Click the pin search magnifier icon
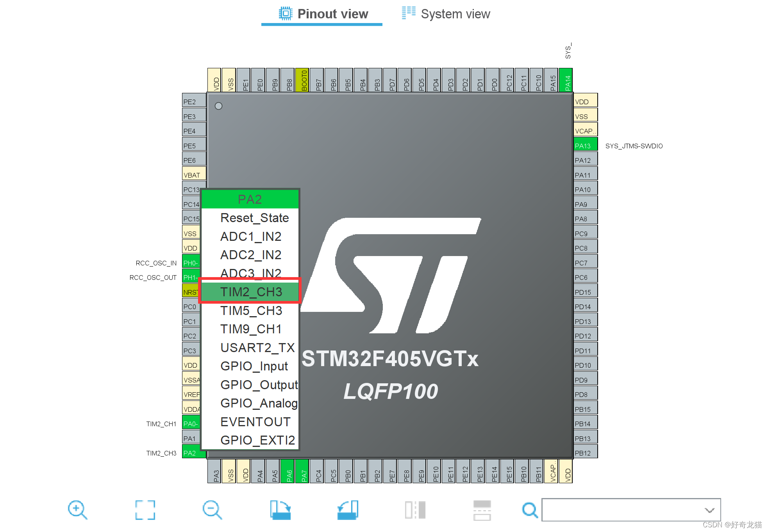 pos(530,510)
